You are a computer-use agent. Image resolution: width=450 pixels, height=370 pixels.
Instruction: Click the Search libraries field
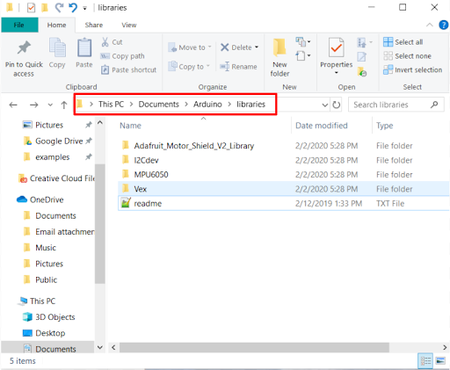tap(396, 105)
